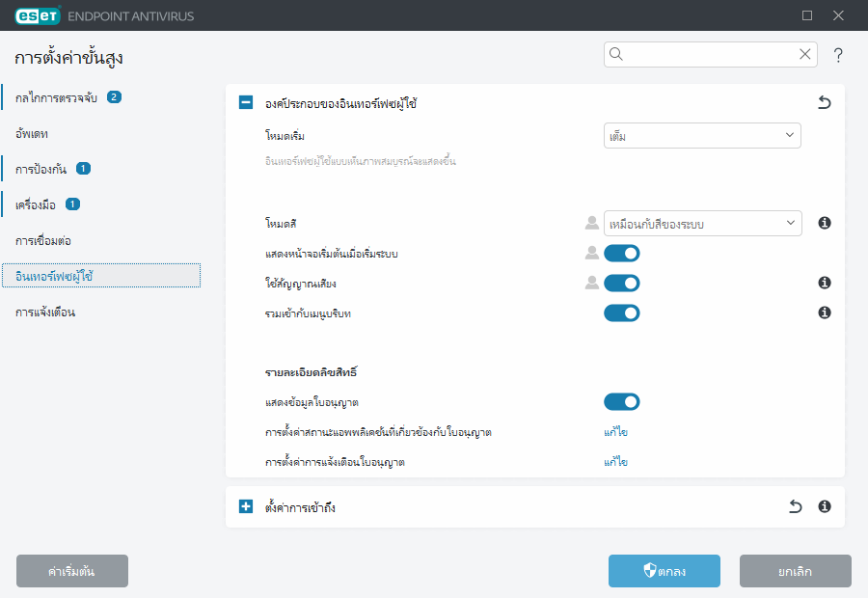Click แก้ไข for การตั้งค่าสถานะแอพพลิเคชัน
The height and width of the screenshot is (598, 868).
click(615, 432)
